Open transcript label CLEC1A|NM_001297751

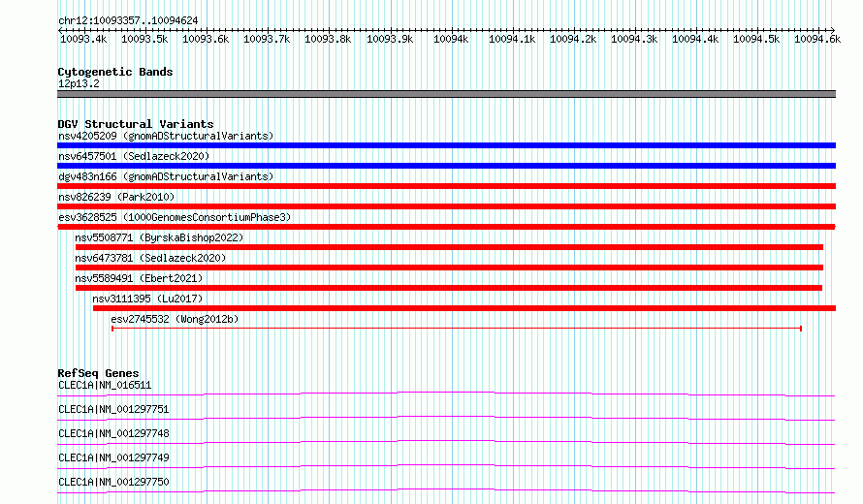pos(113,409)
